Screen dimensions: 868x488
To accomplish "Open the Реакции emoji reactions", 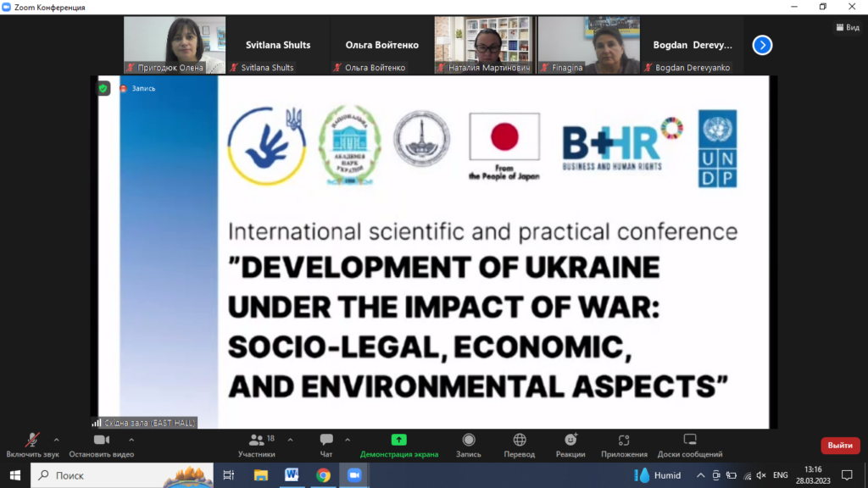I will [x=570, y=444].
